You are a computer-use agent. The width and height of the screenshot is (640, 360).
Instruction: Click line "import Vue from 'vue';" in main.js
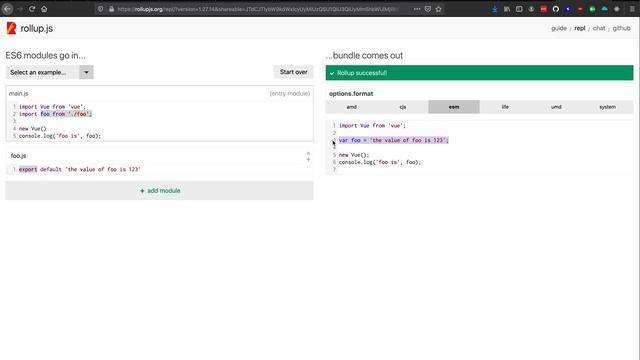pos(52,107)
